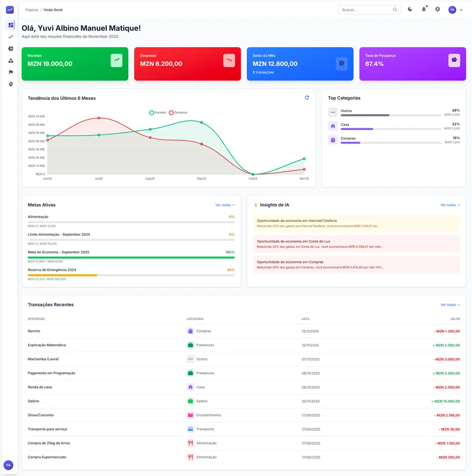
Task: Open the categories shapes sidebar icon
Action: click(x=11, y=60)
